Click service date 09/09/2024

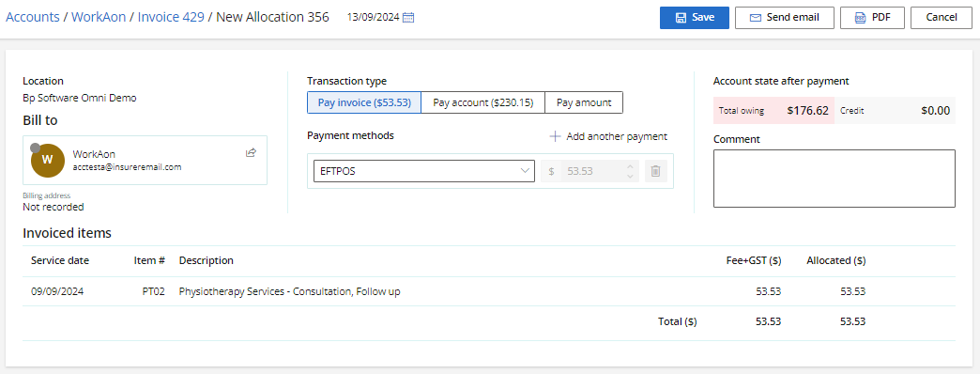point(57,291)
